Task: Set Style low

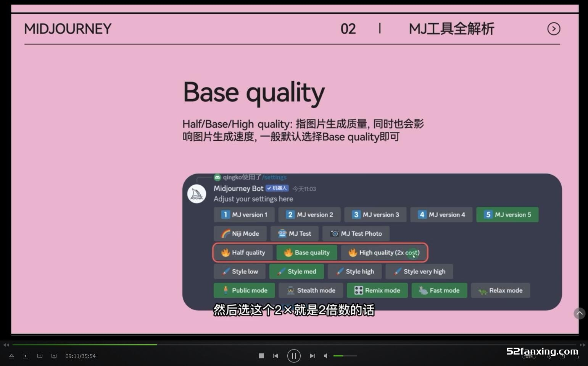Action: pos(240,271)
